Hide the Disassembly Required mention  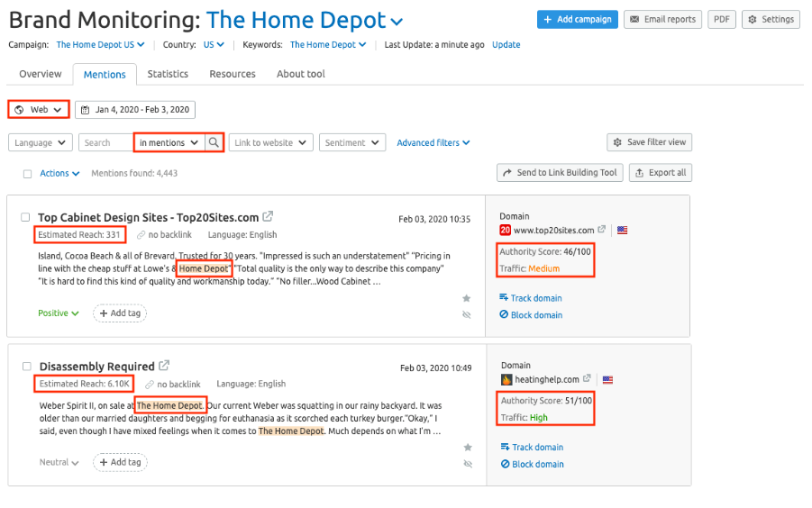pyautogui.click(x=466, y=464)
